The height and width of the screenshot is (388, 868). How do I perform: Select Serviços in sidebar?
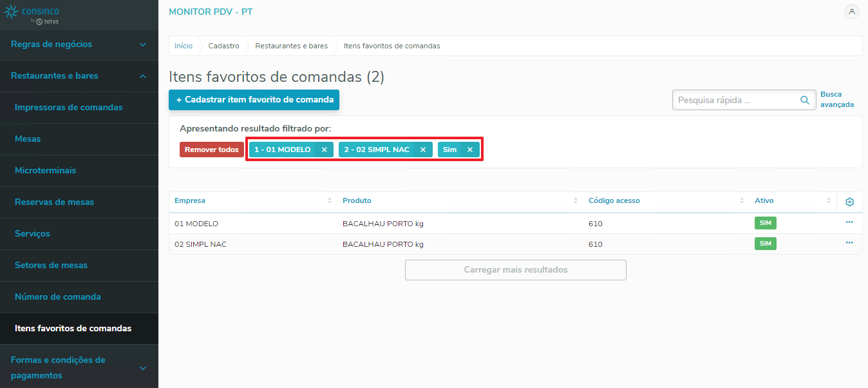tap(79, 234)
